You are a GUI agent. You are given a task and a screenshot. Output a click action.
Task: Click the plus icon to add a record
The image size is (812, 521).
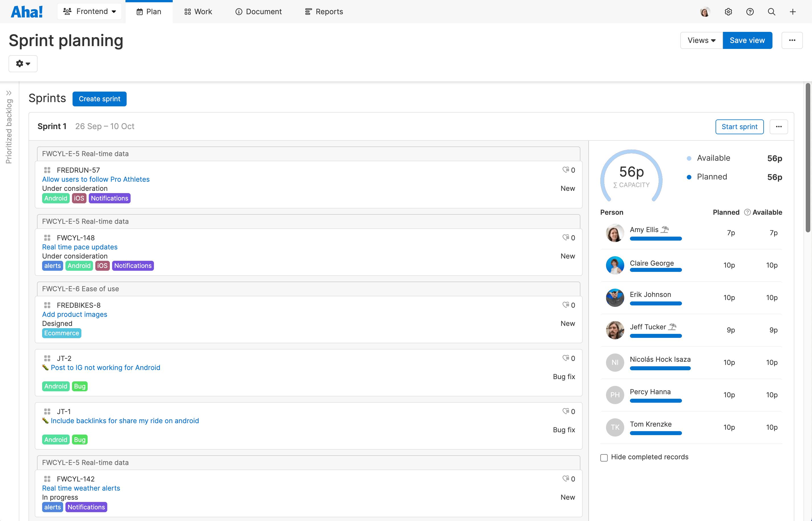(x=792, y=11)
